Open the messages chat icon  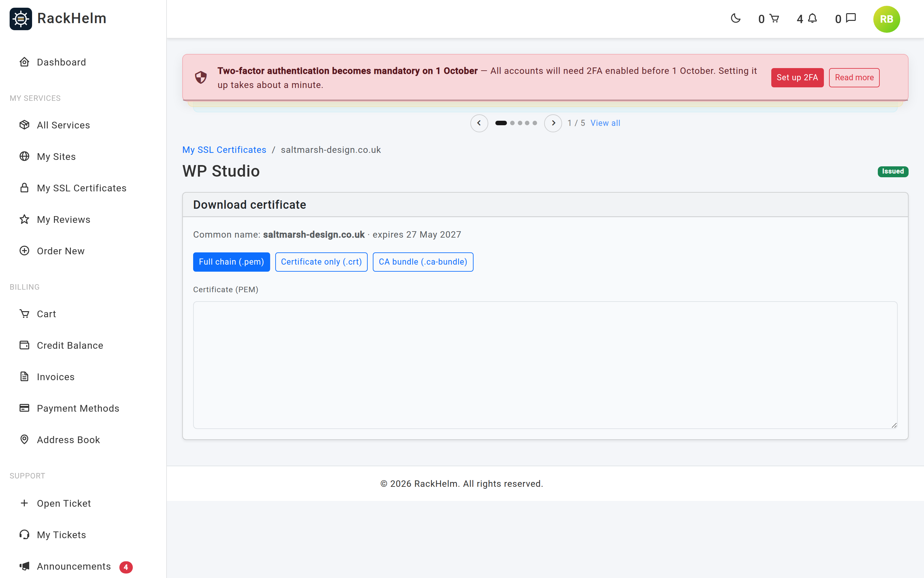pyautogui.click(x=851, y=18)
